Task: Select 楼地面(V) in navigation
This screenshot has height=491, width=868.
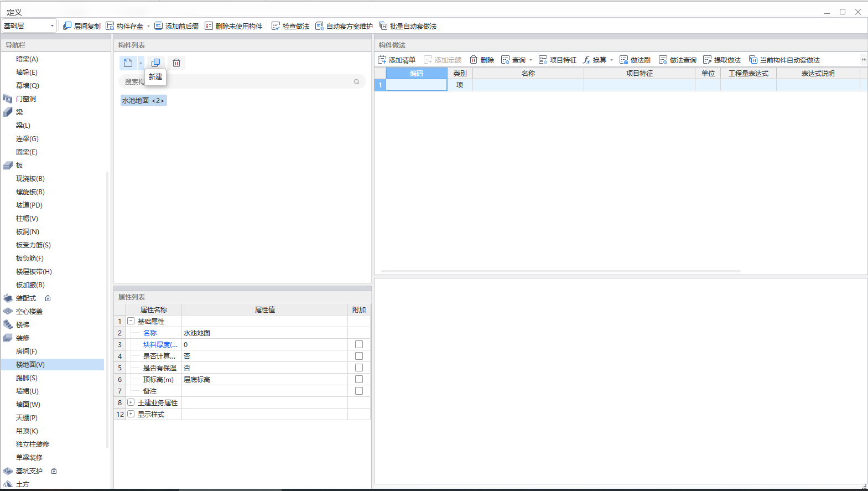Action: point(30,364)
